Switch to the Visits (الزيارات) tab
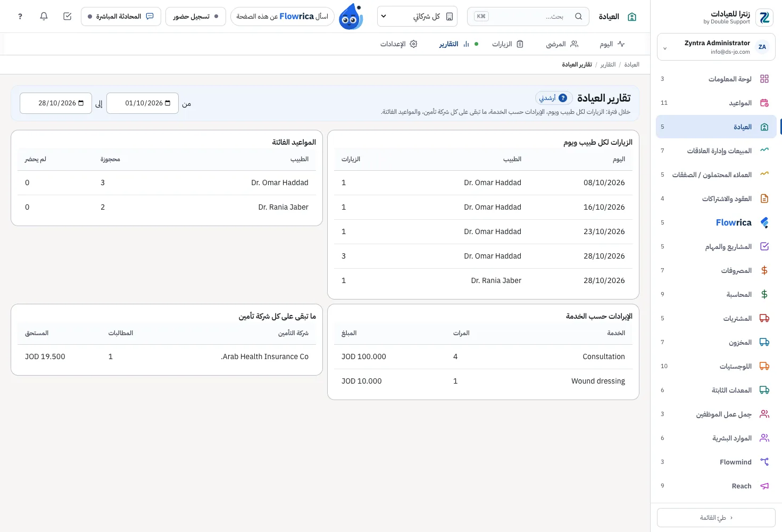 (x=508, y=44)
